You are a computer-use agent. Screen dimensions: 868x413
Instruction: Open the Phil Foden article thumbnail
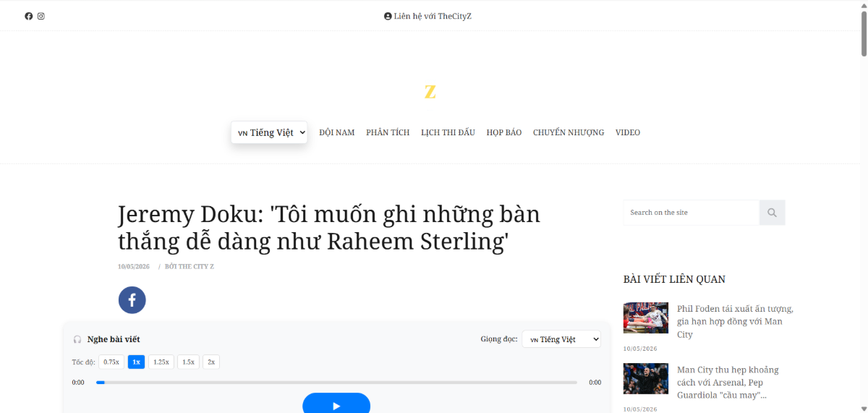646,318
